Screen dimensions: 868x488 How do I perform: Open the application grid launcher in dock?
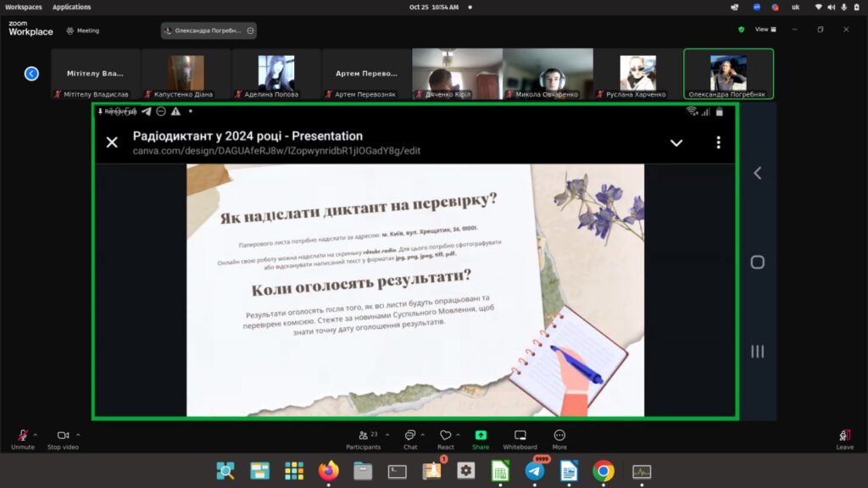point(294,471)
